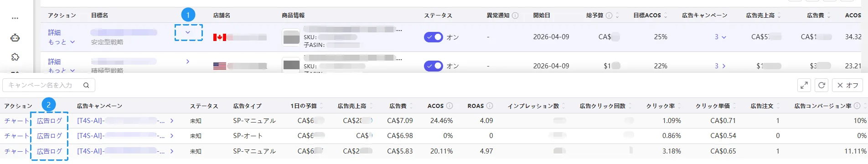Sort by 目標ACOS column arrows
Screen dimensions: 868x164
pos(665,15)
